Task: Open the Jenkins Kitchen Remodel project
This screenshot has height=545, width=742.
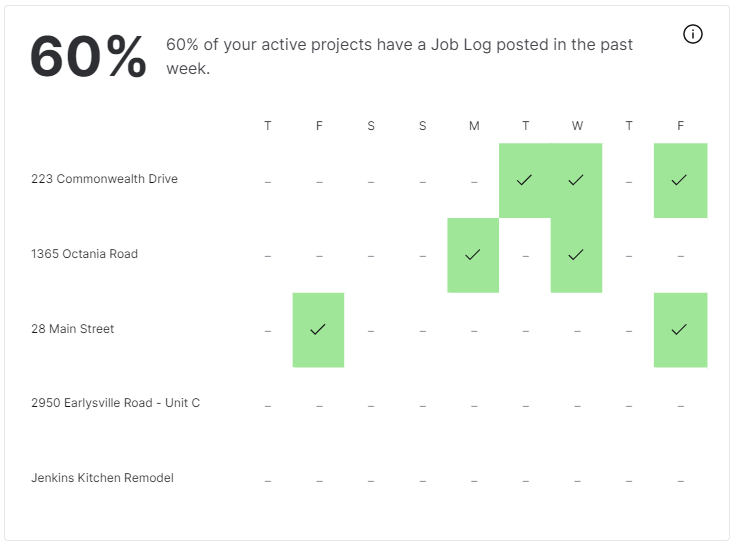Action: pos(103,478)
